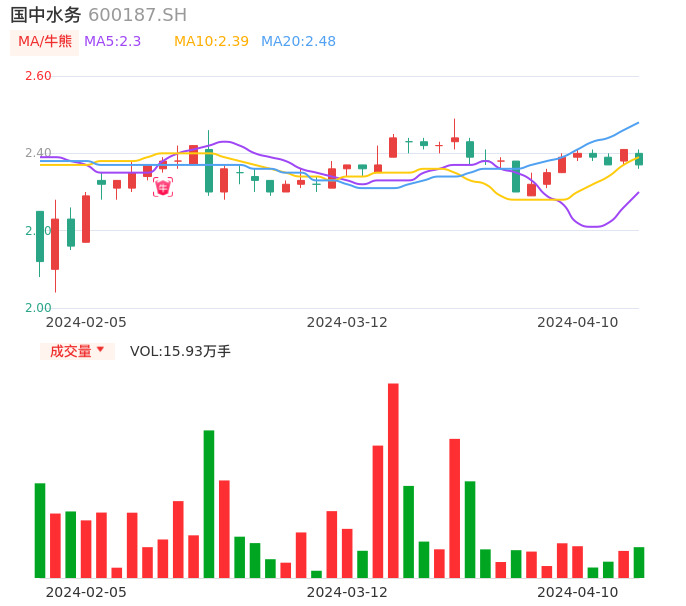Click the last green volume bar on right
Image resolution: width=686 pixels, height=606 pixels.
(639, 562)
